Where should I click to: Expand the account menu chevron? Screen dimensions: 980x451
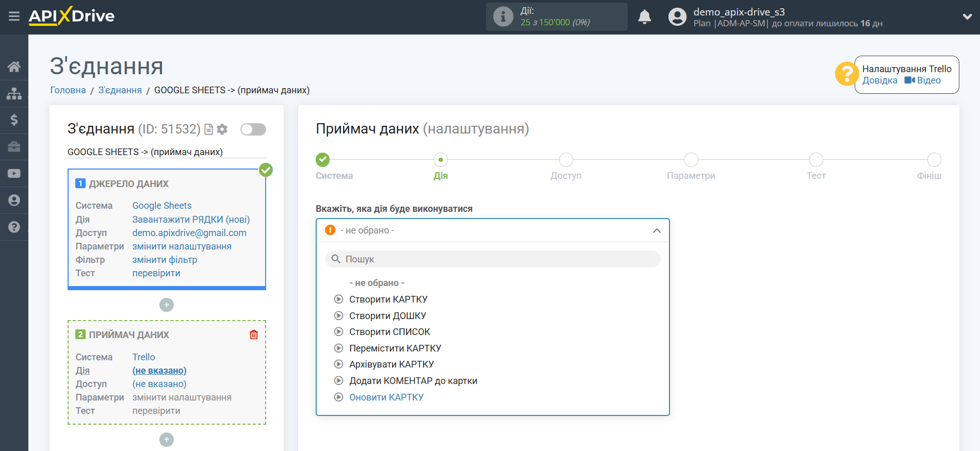pos(967,16)
